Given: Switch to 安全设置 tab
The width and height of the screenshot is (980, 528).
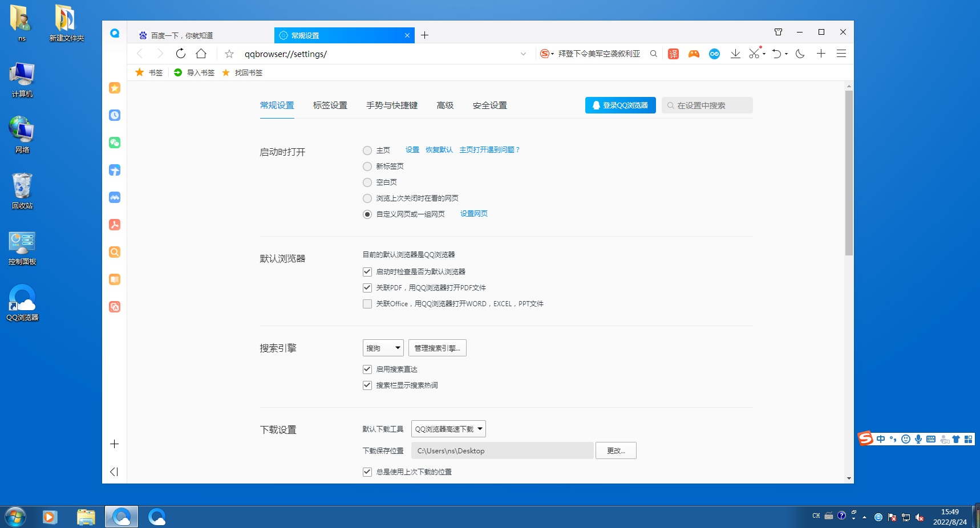Looking at the screenshot, I should [490, 105].
